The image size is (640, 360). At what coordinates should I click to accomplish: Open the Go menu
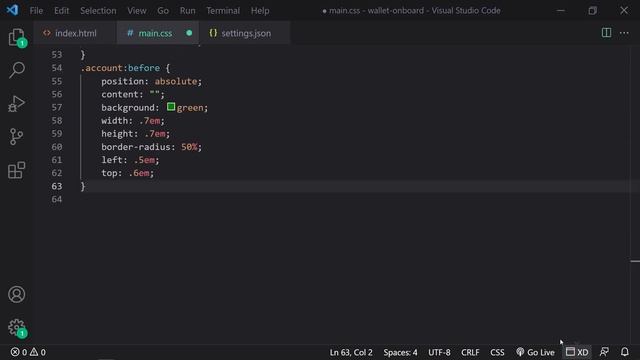coord(163,11)
